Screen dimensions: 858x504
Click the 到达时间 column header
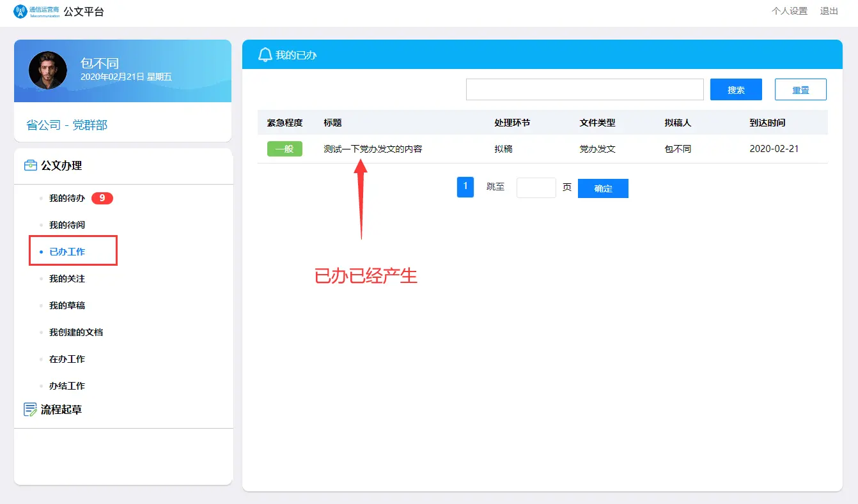[767, 123]
